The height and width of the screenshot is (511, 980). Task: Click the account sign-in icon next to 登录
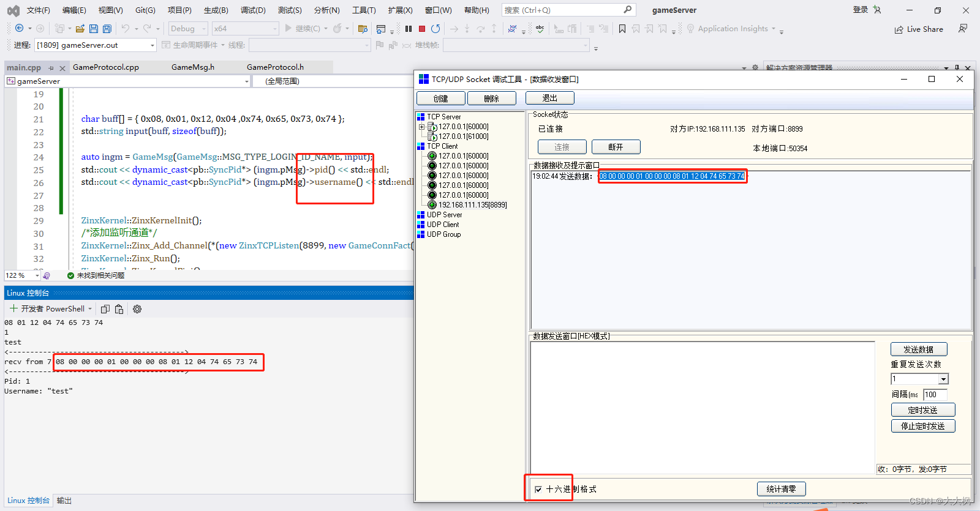click(877, 10)
